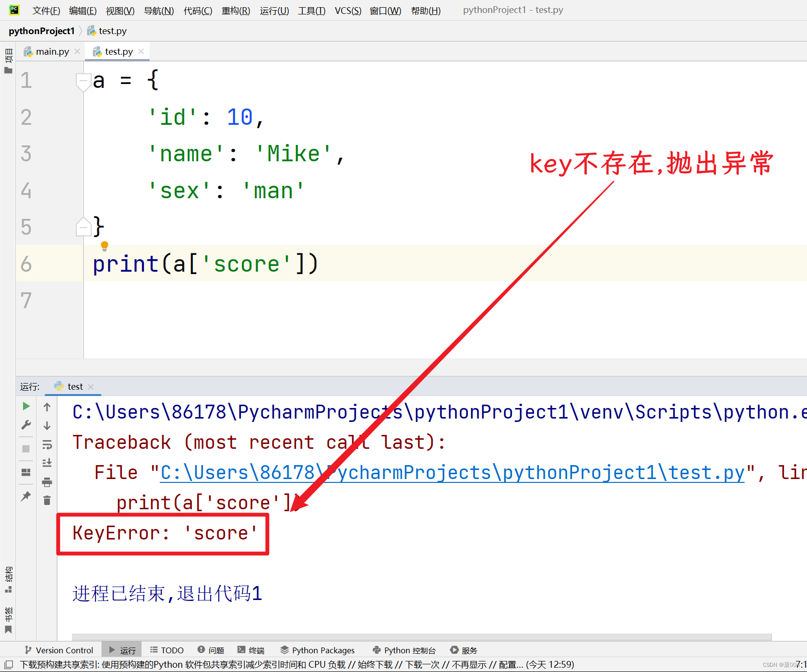
Task: Open the Project tool window sidebar button
Action: pos(8,61)
